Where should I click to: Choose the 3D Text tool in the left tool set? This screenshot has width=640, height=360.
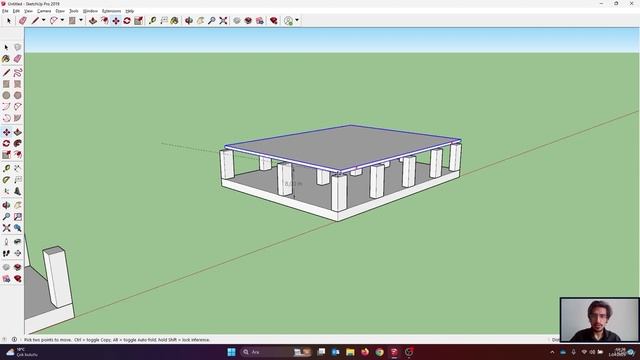(18, 191)
